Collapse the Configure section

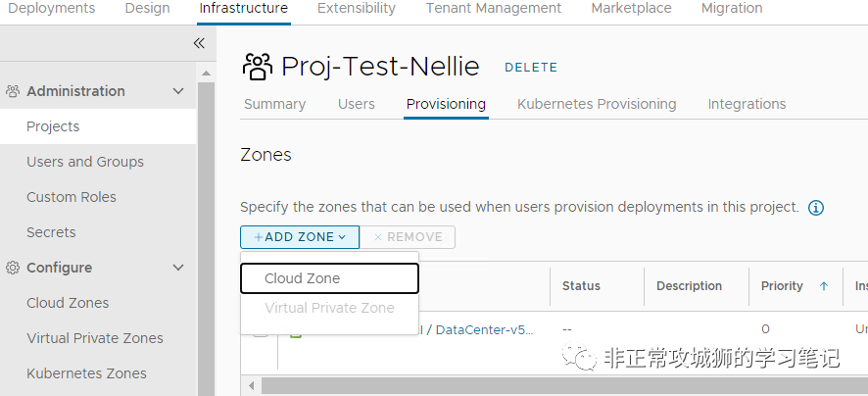pyautogui.click(x=178, y=268)
